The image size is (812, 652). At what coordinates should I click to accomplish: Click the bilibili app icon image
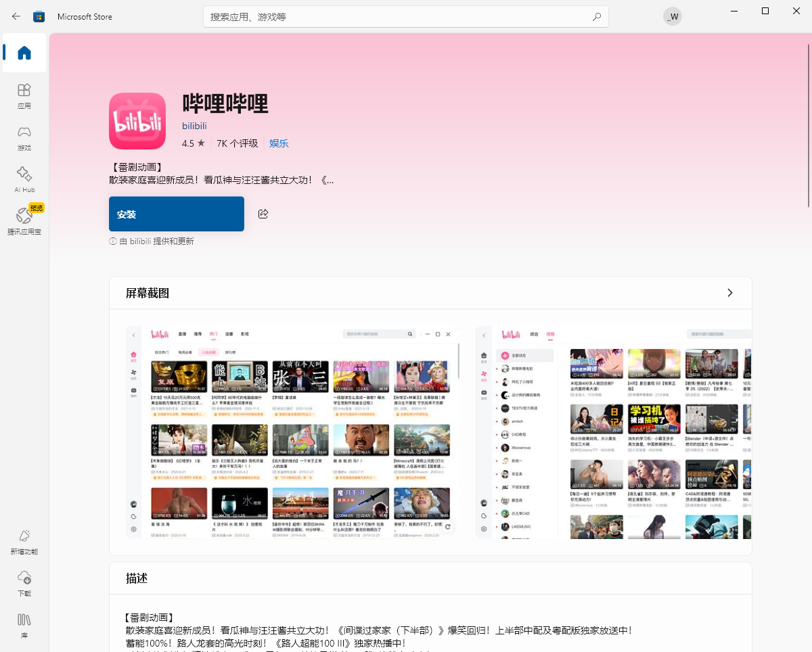click(137, 121)
